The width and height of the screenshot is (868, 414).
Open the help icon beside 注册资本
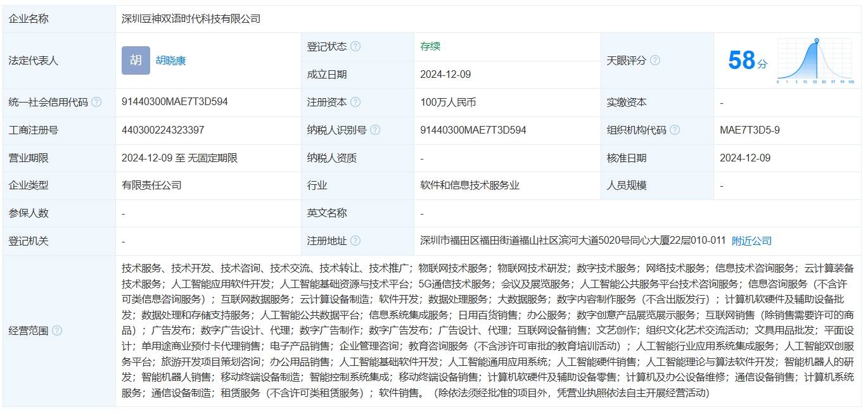point(355,102)
